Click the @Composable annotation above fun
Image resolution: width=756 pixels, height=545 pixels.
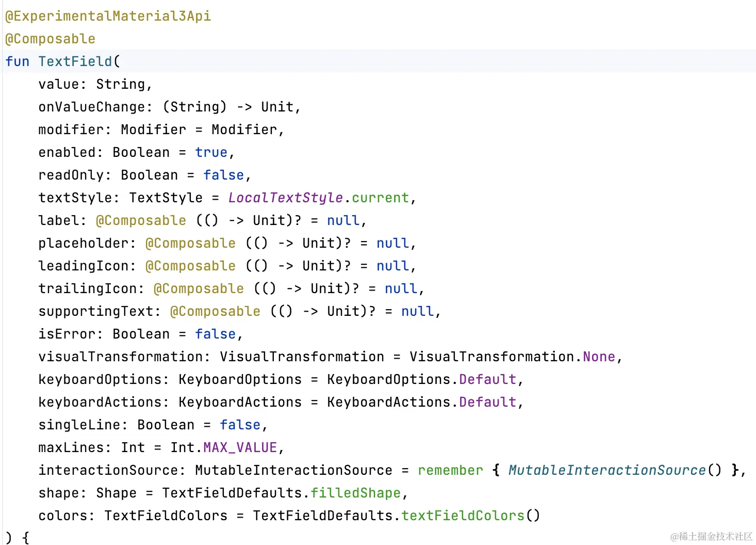[x=50, y=39]
